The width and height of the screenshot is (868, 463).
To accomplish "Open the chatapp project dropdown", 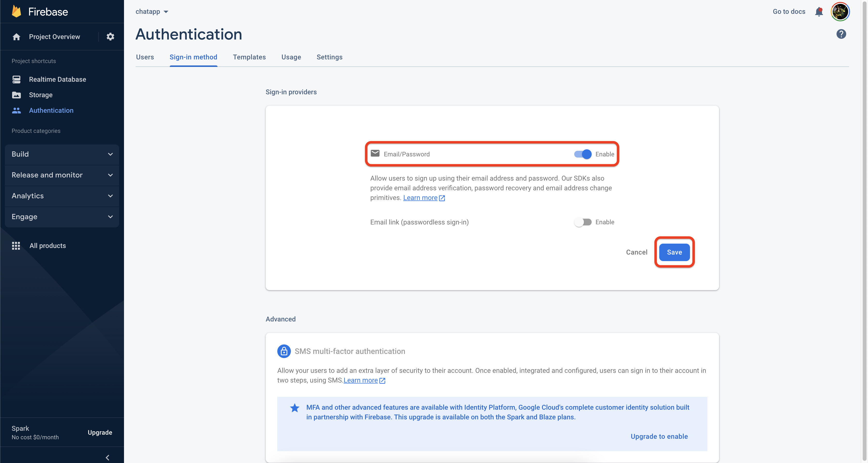I will click(152, 11).
